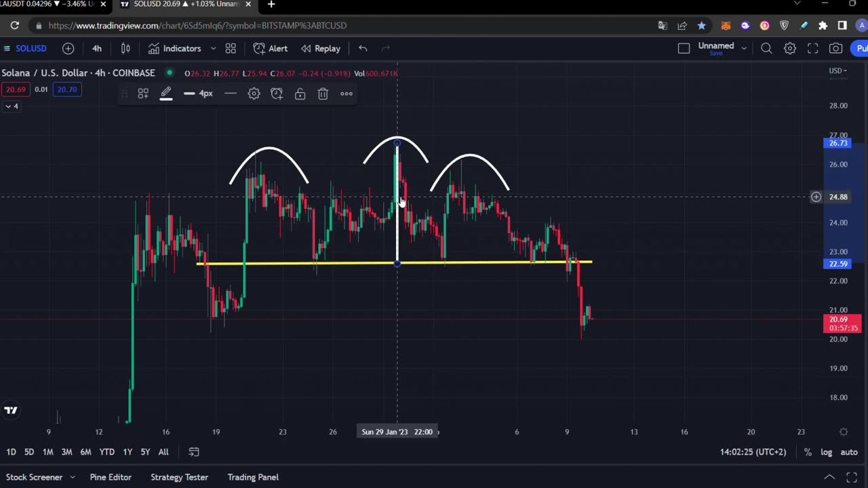The height and width of the screenshot is (488, 868).
Task: Click the compare or add symbol plus icon
Action: 68,49
